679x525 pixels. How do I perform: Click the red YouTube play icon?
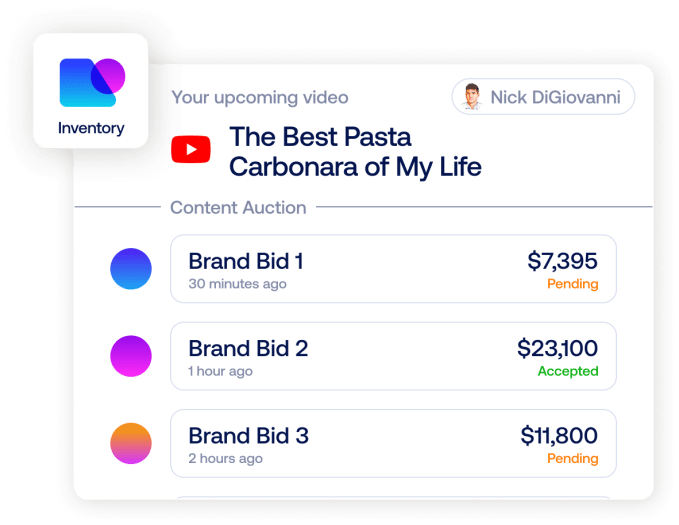tap(191, 150)
